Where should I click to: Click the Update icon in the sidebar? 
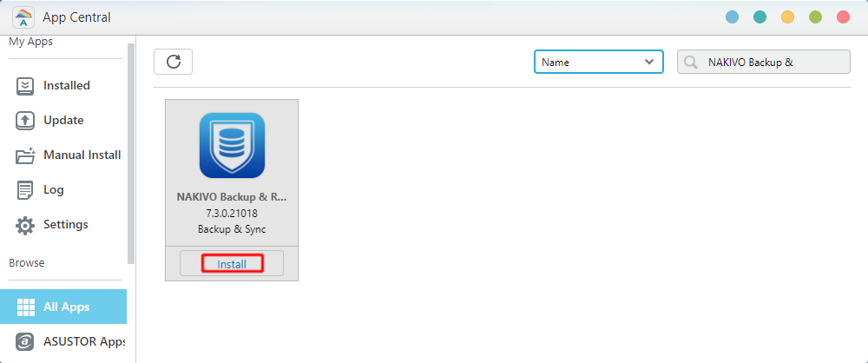coord(26,121)
